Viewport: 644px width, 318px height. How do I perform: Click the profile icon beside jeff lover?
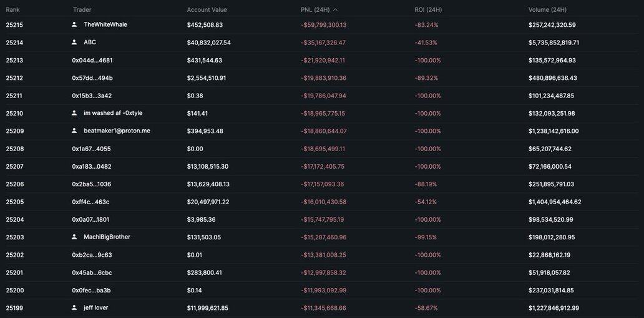74,307
